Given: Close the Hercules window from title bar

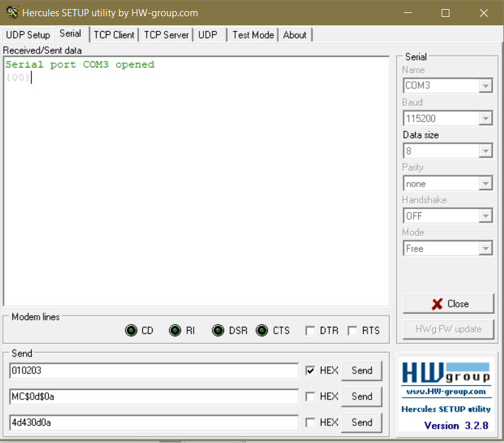Looking at the screenshot, I should 484,13.
